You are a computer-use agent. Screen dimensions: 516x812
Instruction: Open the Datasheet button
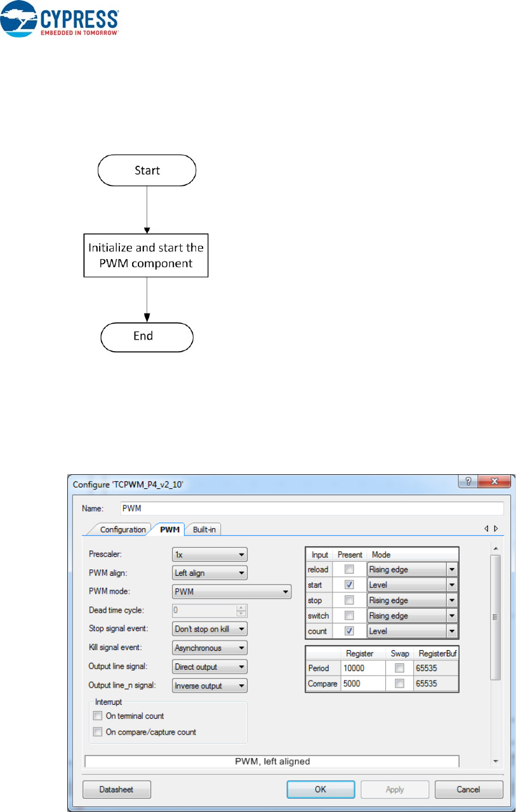pyautogui.click(x=117, y=789)
